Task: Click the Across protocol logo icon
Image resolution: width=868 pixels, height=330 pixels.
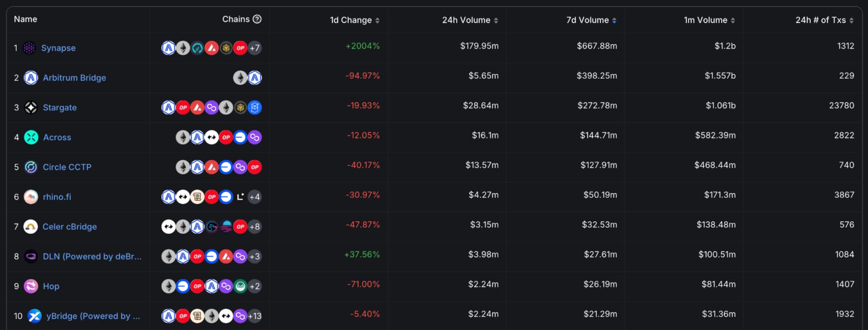Action: [x=31, y=137]
